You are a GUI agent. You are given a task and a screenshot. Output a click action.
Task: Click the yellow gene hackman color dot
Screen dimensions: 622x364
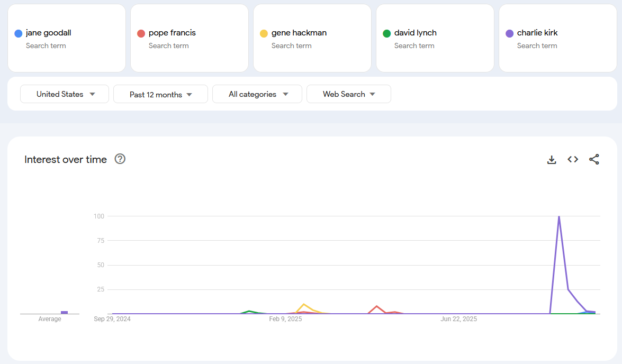tap(264, 33)
